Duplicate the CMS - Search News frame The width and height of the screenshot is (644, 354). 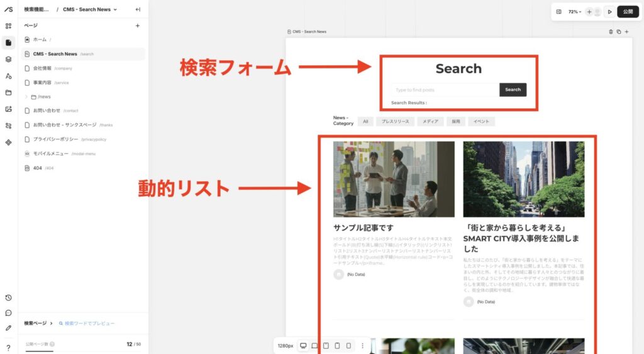pyautogui.click(x=618, y=31)
